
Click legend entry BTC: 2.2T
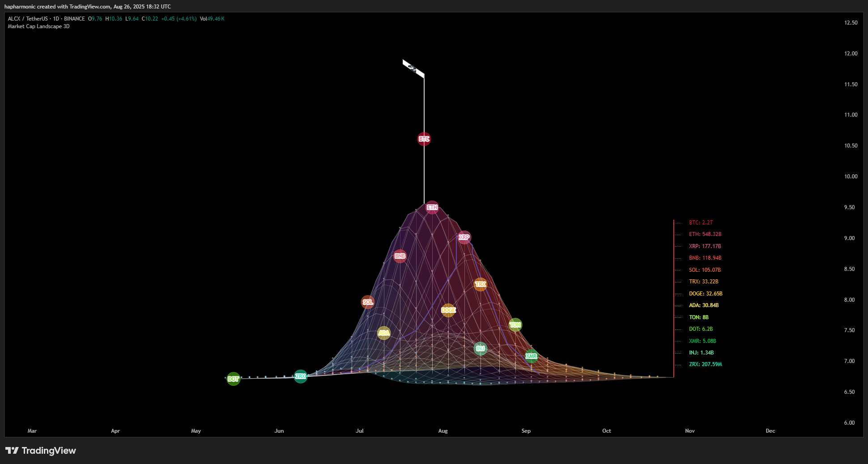[701, 223]
